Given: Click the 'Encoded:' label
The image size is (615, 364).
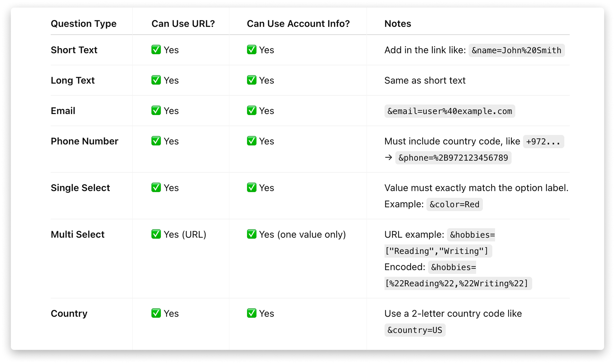Looking at the screenshot, I should click(x=404, y=267).
